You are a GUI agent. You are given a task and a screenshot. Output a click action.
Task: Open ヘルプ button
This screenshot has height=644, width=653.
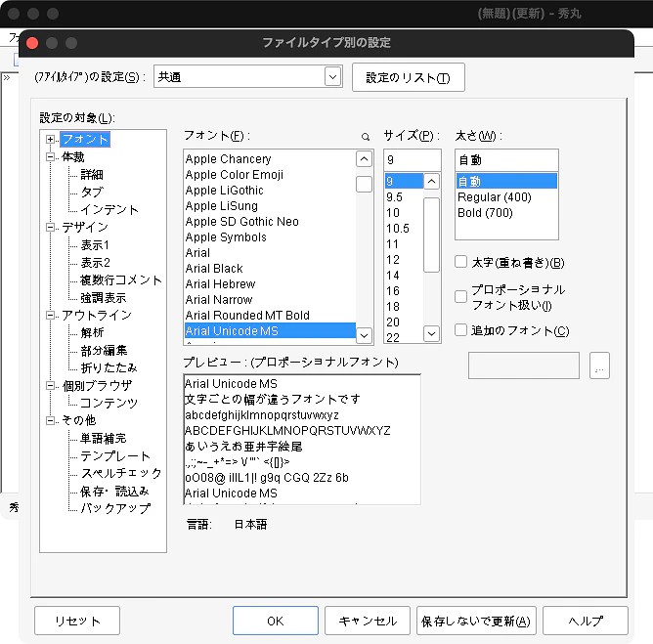pos(586,621)
